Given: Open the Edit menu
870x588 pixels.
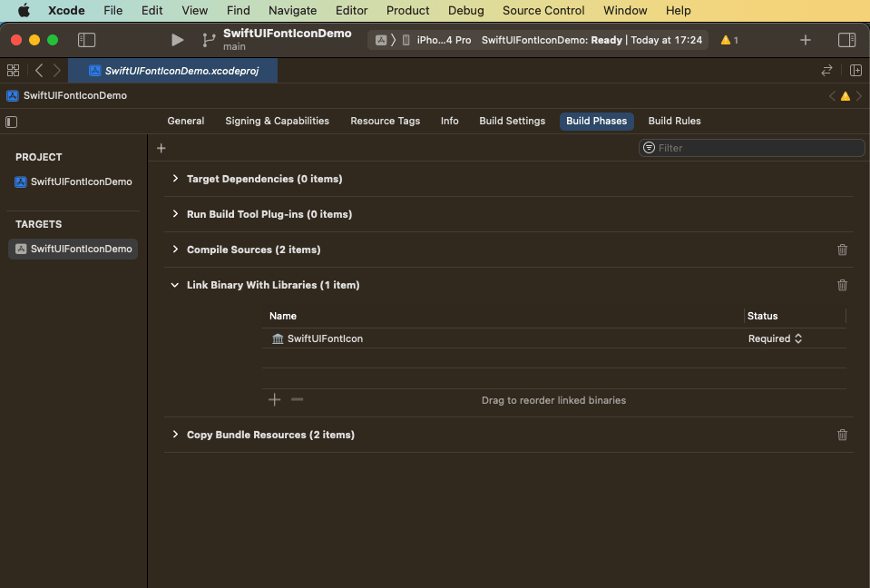Looking at the screenshot, I should click(152, 11).
